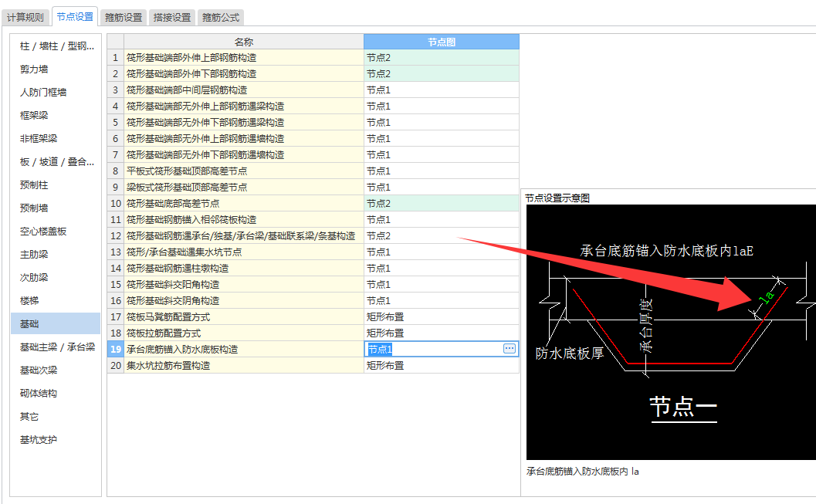Choose the 主肋梁 category
This screenshot has width=816, height=504.
(56, 255)
